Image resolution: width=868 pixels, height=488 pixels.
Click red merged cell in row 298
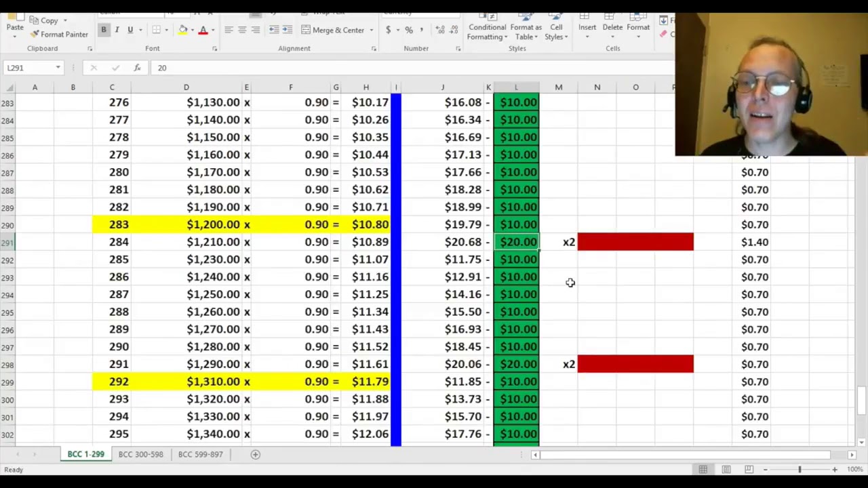[635, 364]
